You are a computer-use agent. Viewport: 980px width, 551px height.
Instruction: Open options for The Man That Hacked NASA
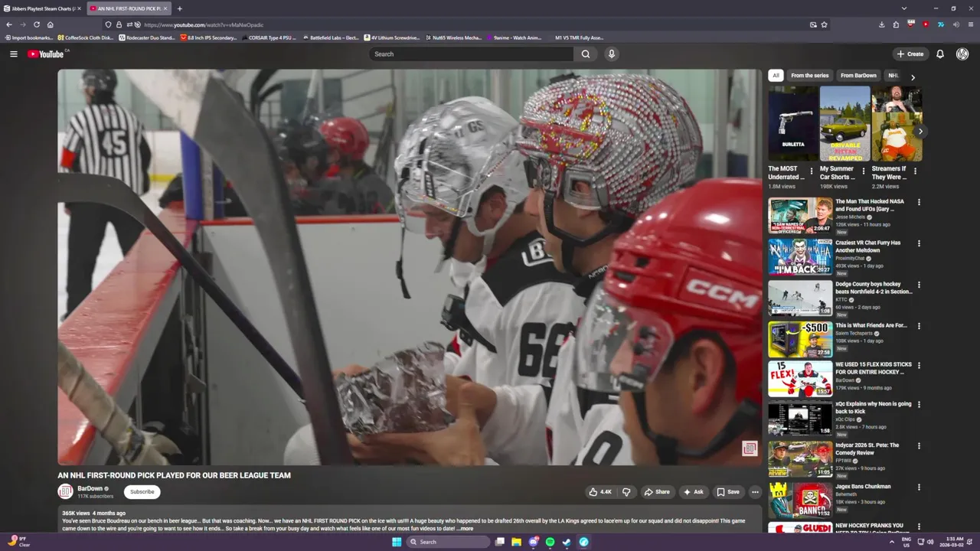(919, 203)
